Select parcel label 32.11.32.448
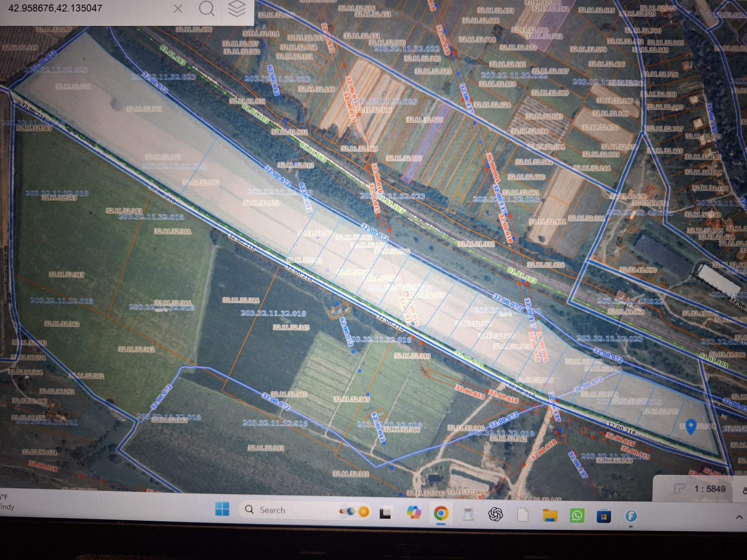 [317, 89]
